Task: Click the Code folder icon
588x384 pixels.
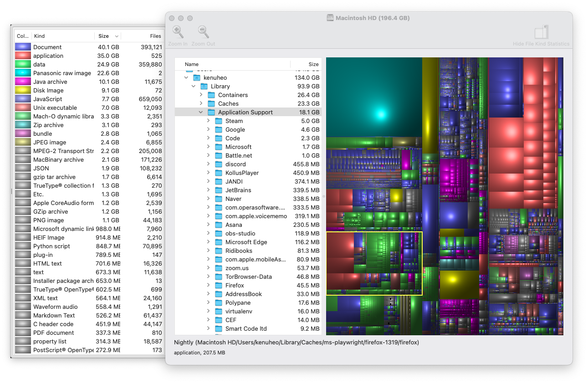Action: coord(218,138)
